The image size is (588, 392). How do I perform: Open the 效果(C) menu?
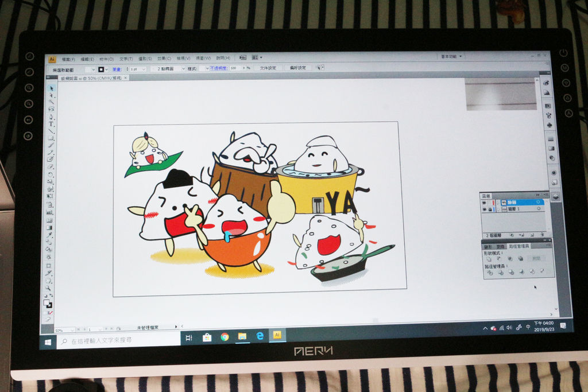164,59
